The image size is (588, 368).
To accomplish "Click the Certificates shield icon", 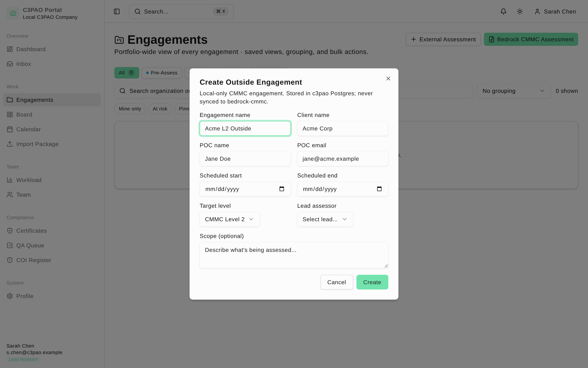I will (x=10, y=231).
